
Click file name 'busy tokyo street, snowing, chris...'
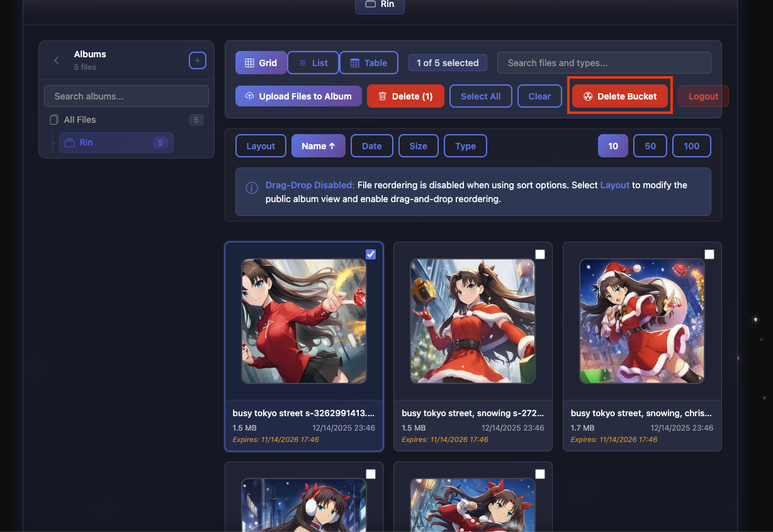point(641,414)
